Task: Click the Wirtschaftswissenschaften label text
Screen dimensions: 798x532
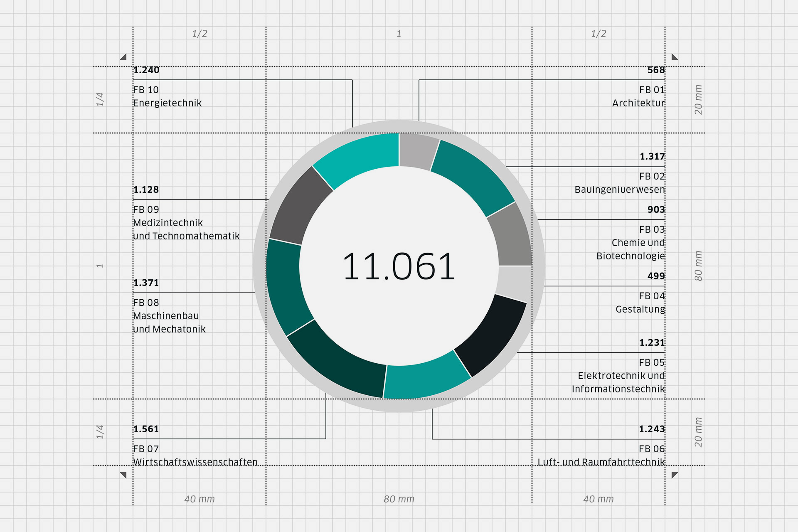Action: pos(195,462)
